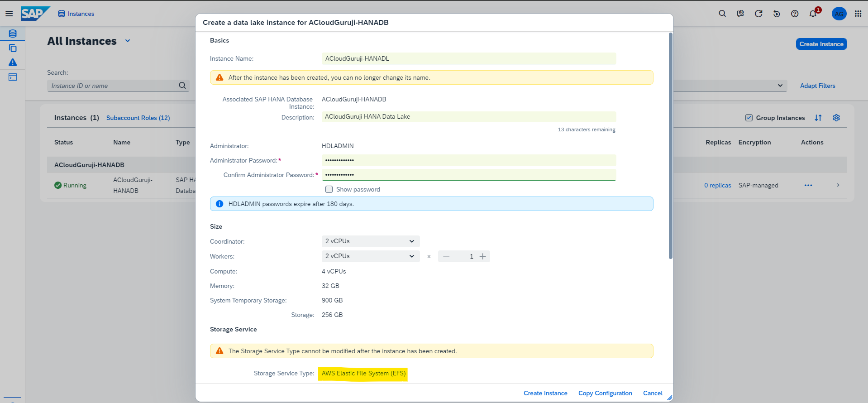Click the Copy Configuration button
The height and width of the screenshot is (403, 868).
click(605, 393)
